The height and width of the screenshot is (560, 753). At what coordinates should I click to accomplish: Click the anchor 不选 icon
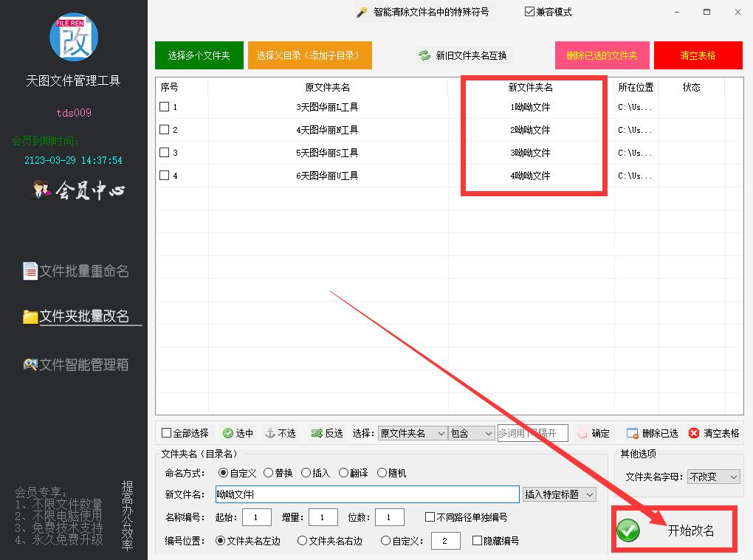[x=269, y=433]
